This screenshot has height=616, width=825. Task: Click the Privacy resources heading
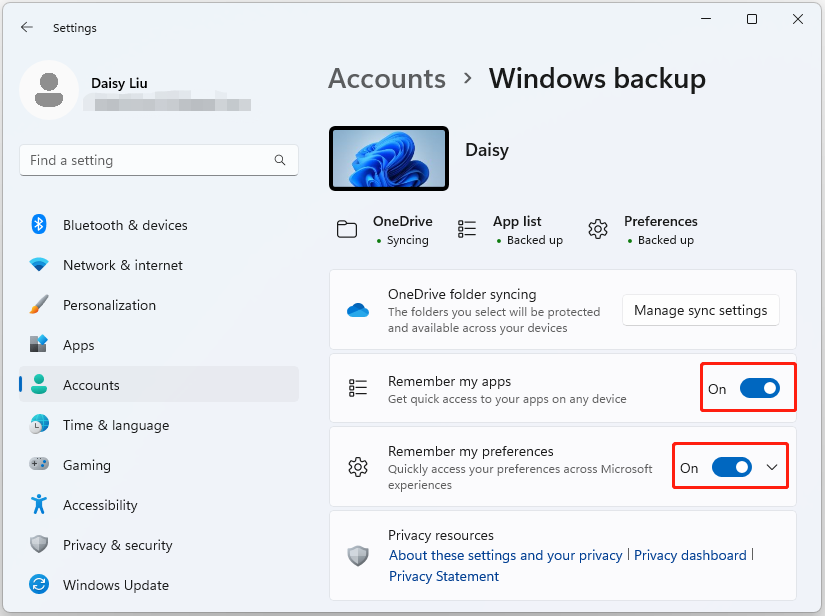(x=440, y=535)
